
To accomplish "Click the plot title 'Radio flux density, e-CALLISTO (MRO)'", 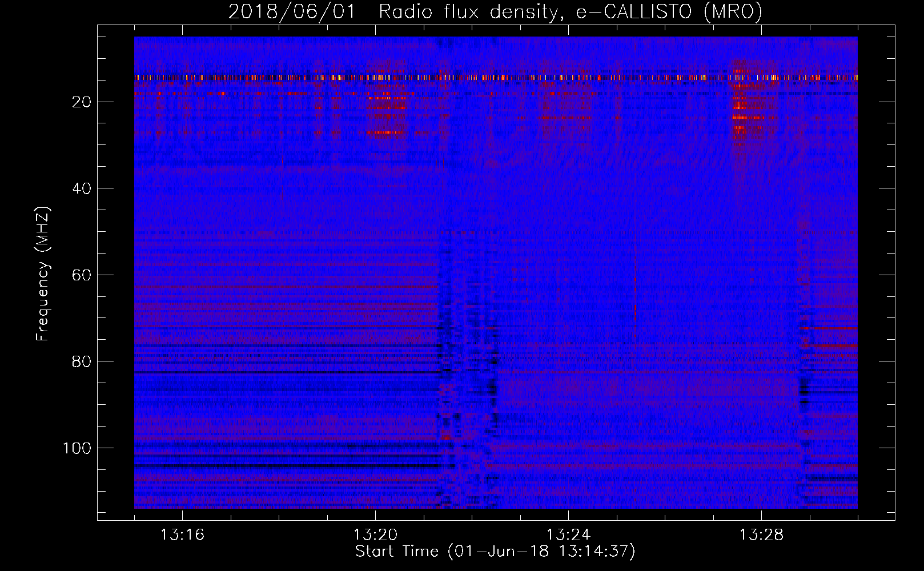I will (570, 12).
